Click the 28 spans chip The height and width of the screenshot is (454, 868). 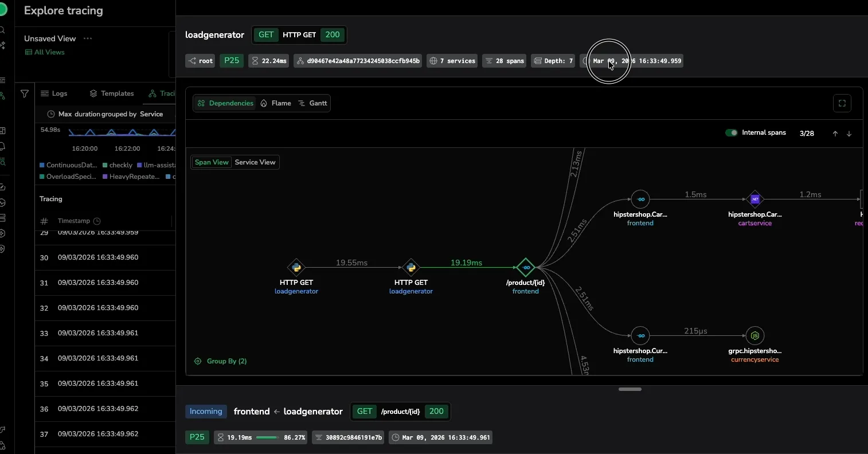click(x=505, y=61)
